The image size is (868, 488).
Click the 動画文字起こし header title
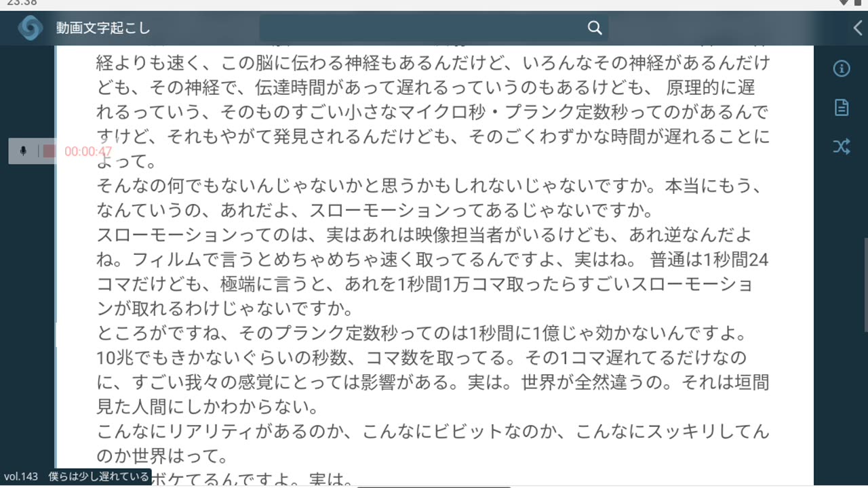(x=103, y=28)
